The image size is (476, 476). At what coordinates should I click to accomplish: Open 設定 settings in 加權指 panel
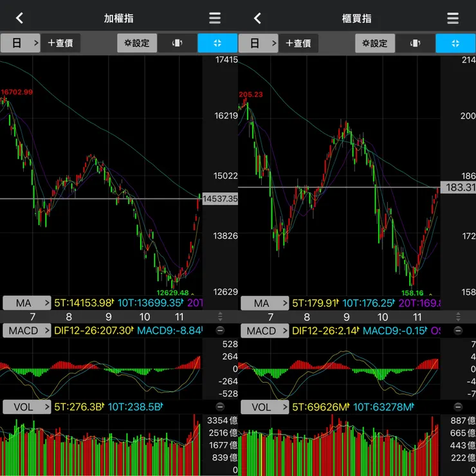[x=137, y=43]
